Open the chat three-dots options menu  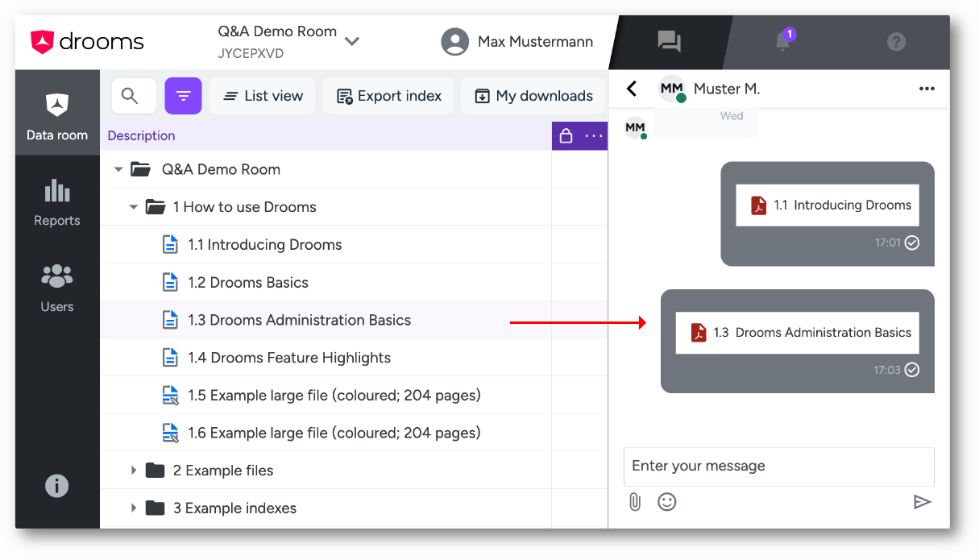tap(927, 89)
